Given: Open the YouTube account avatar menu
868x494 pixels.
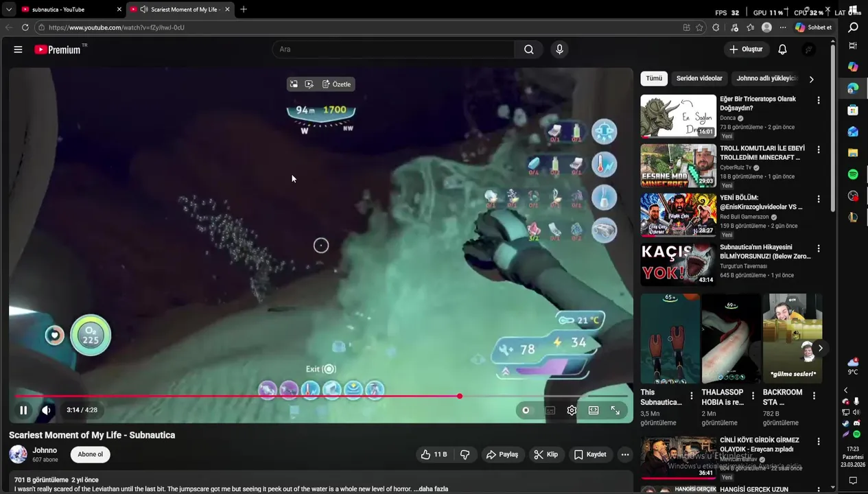Looking at the screenshot, I should coord(809,49).
